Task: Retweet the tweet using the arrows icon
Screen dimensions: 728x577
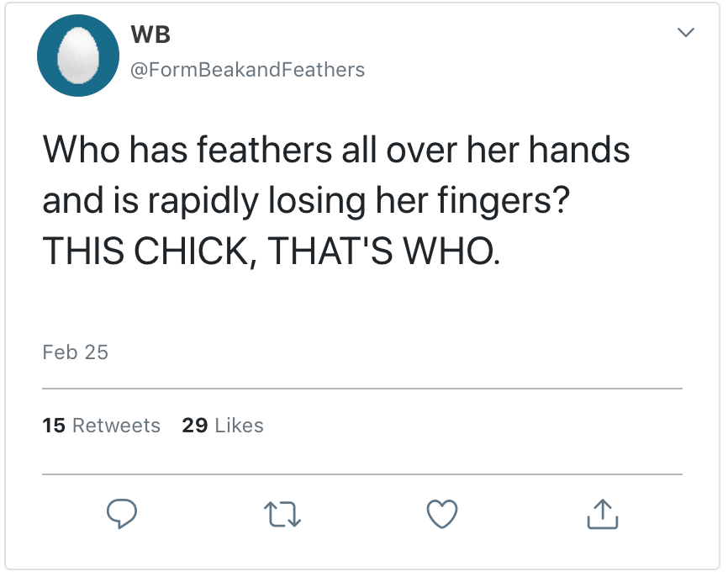Action: pyautogui.click(x=282, y=514)
